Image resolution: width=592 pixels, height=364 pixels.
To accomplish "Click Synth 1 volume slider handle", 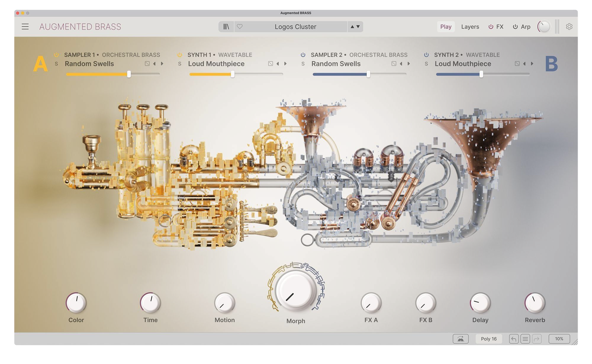I will 232,74.
